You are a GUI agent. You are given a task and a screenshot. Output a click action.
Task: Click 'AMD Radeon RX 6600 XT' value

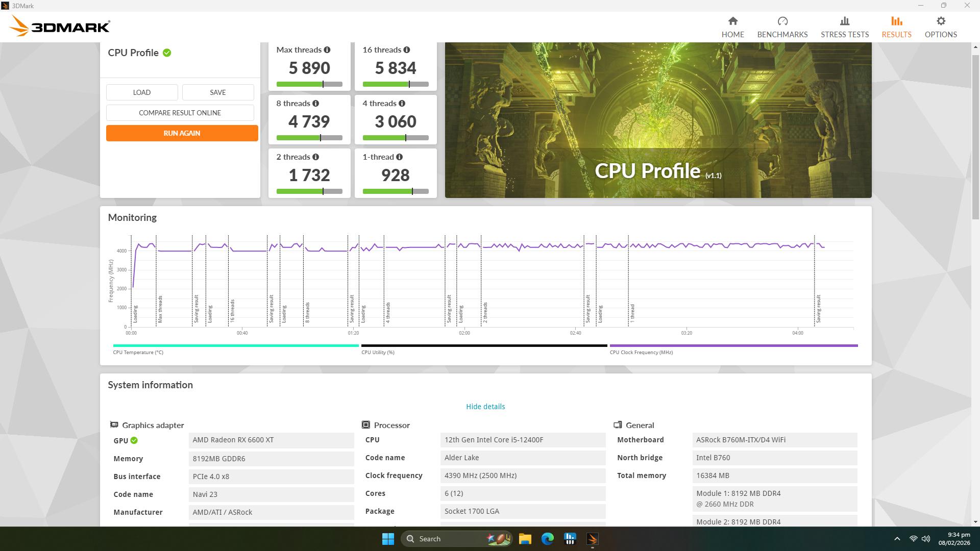[271, 440]
